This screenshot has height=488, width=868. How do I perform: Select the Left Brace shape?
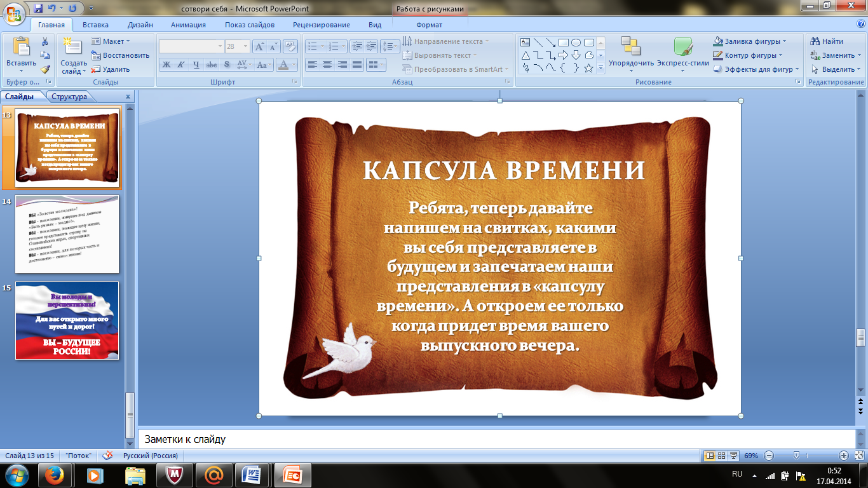click(x=563, y=68)
